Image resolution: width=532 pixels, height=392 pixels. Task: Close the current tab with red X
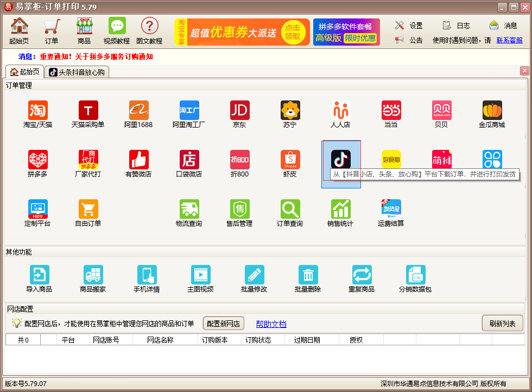[x=524, y=71]
